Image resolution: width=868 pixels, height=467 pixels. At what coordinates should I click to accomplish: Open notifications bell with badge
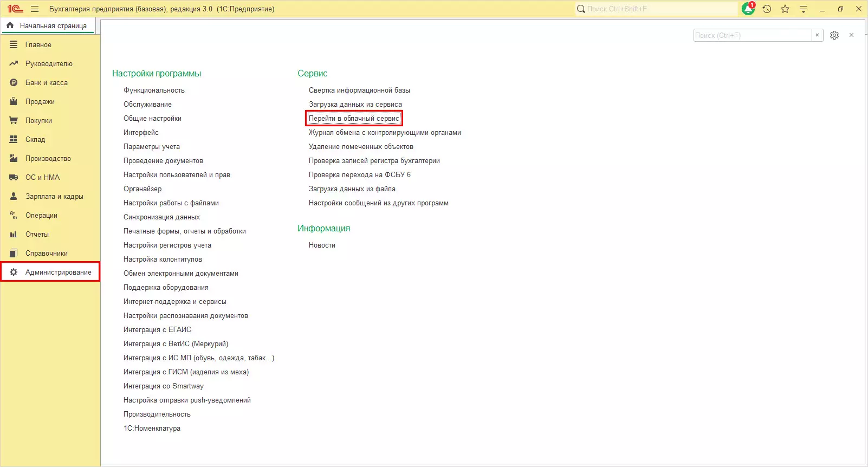point(748,9)
